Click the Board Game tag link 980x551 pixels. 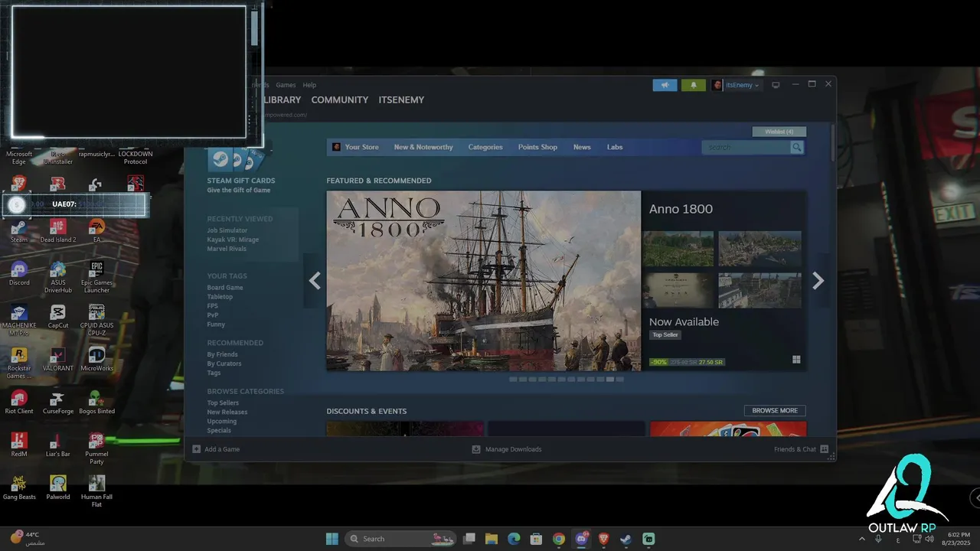pyautogui.click(x=225, y=288)
